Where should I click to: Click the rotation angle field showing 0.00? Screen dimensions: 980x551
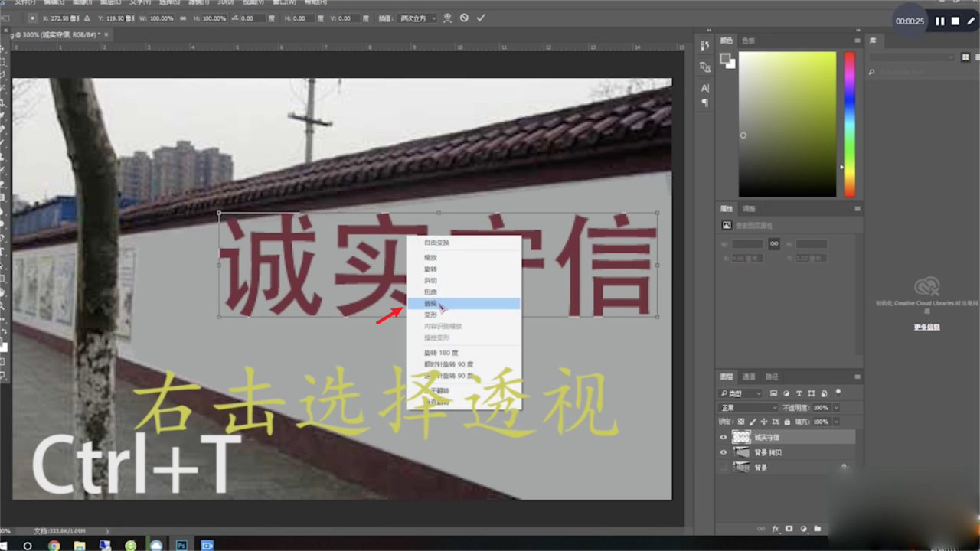click(253, 18)
